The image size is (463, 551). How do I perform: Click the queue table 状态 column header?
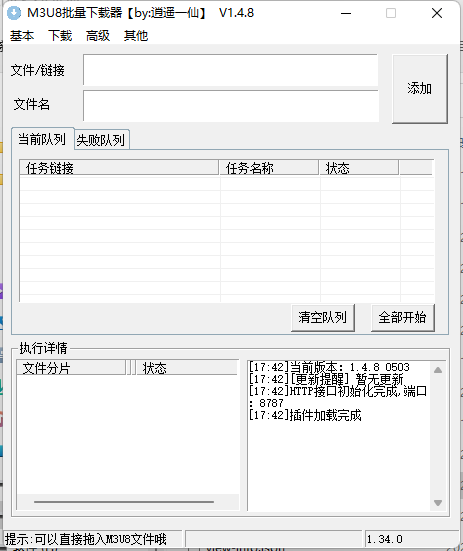point(359,168)
